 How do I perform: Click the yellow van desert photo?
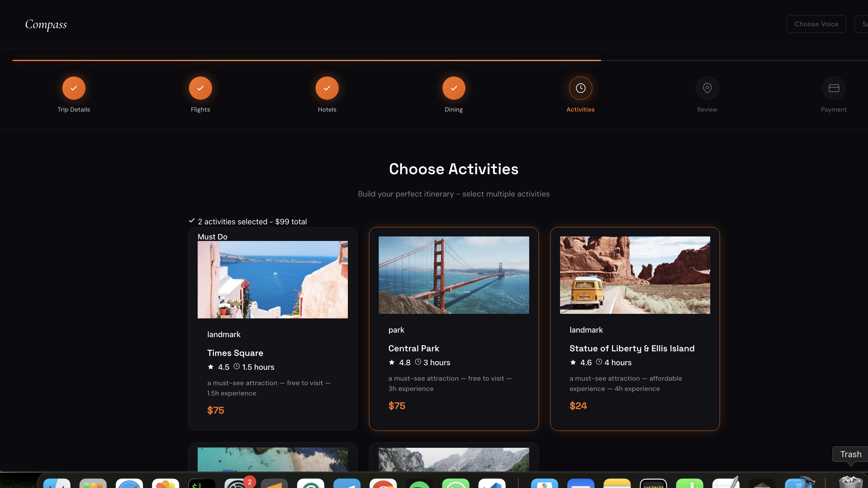pos(635,275)
